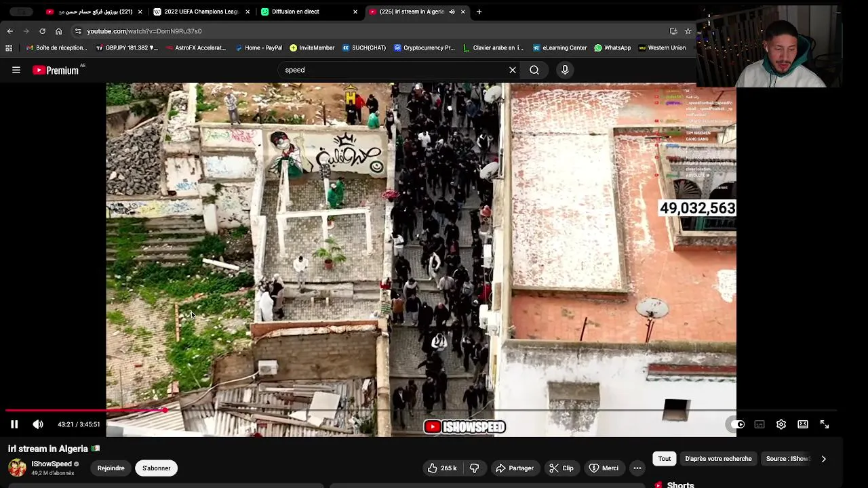Bookmark this page with the star icon

pyautogui.click(x=688, y=31)
